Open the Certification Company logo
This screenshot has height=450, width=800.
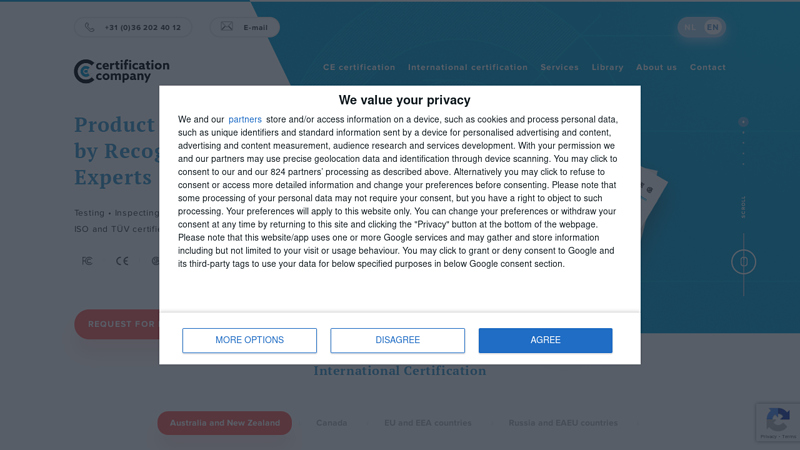pyautogui.click(x=121, y=71)
